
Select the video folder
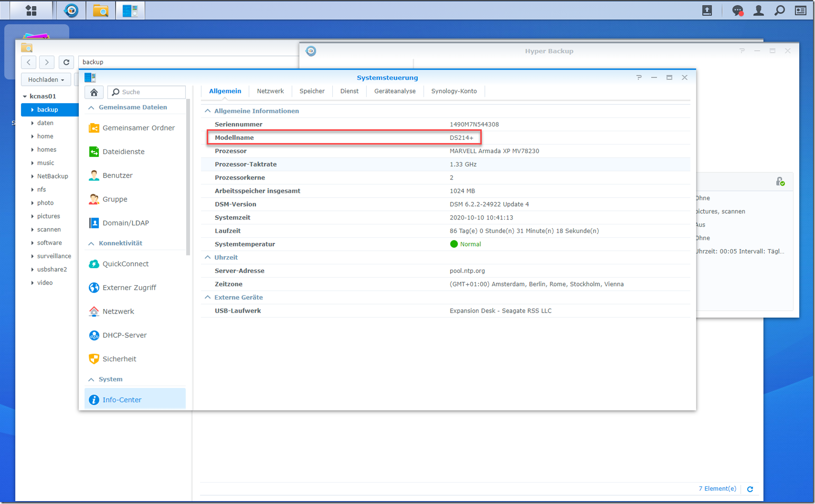pyautogui.click(x=45, y=283)
